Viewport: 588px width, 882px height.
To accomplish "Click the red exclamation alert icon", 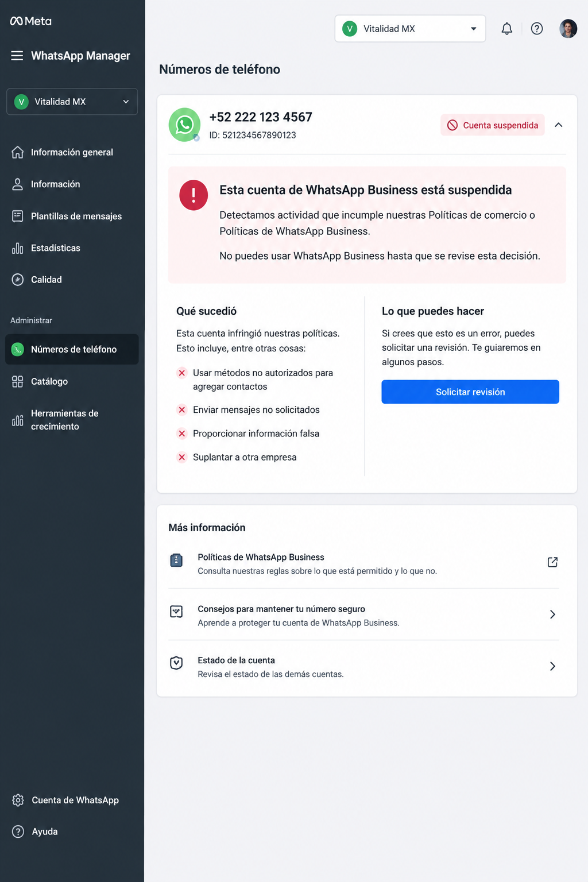I will [x=194, y=195].
